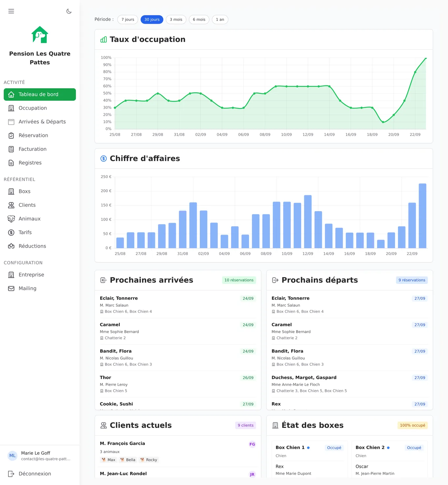This screenshot has height=485, width=448.
Task: Open the Box Chien 1 card
Action: click(x=310, y=459)
